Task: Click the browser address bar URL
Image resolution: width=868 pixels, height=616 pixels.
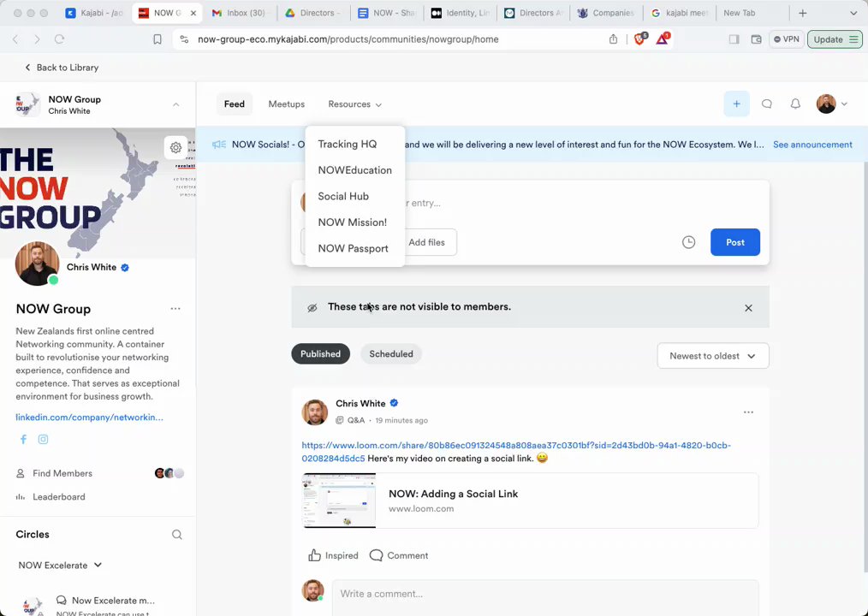Action: click(348, 39)
